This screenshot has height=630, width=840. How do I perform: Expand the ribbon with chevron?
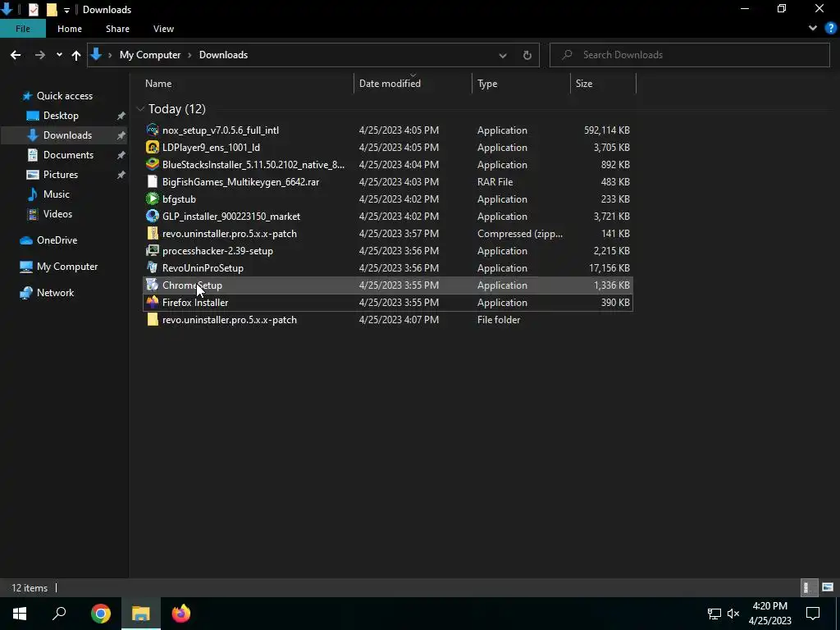tap(813, 29)
